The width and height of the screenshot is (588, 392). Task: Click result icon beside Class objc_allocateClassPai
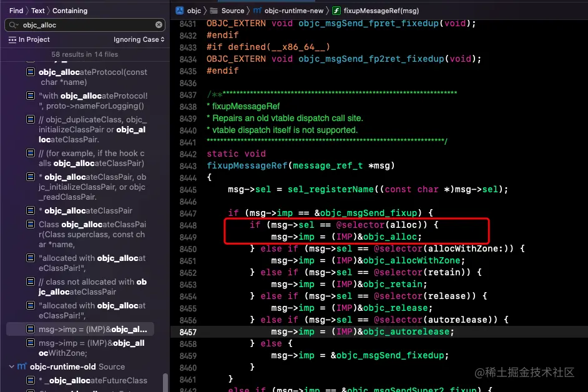point(31,224)
